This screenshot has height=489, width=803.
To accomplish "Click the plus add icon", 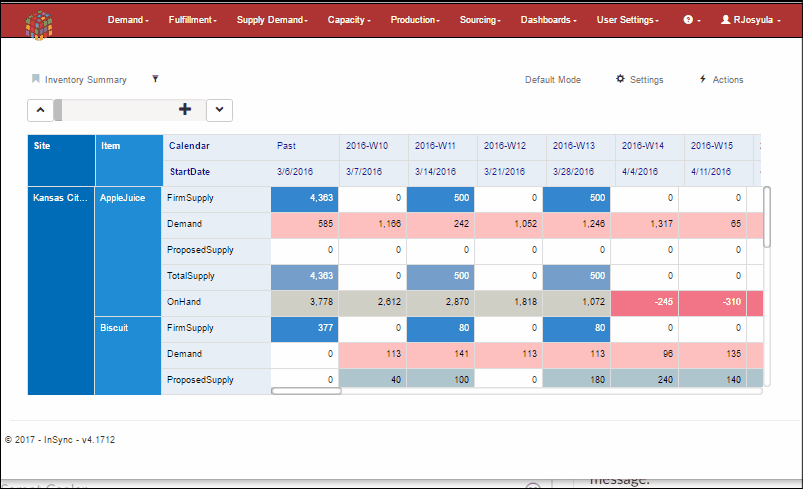I will (184, 110).
